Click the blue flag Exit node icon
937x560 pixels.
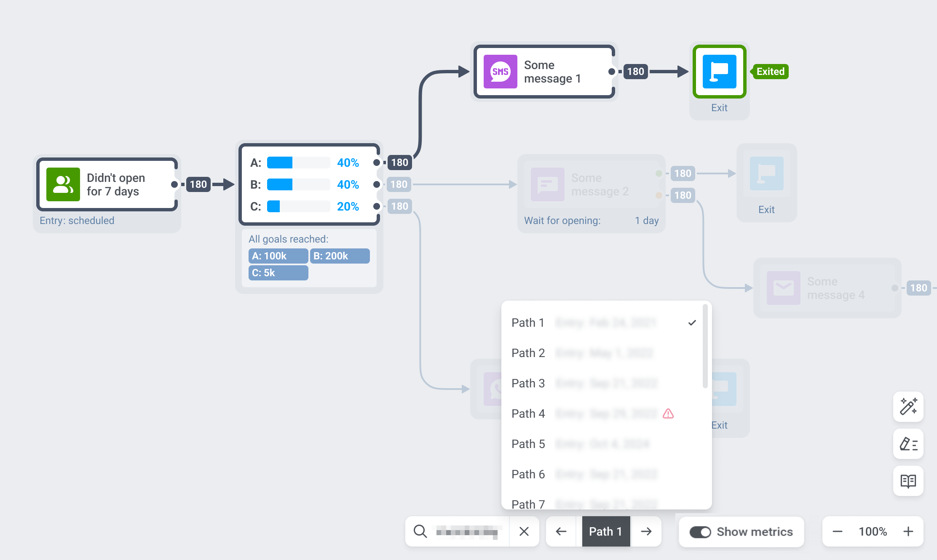pos(719,72)
